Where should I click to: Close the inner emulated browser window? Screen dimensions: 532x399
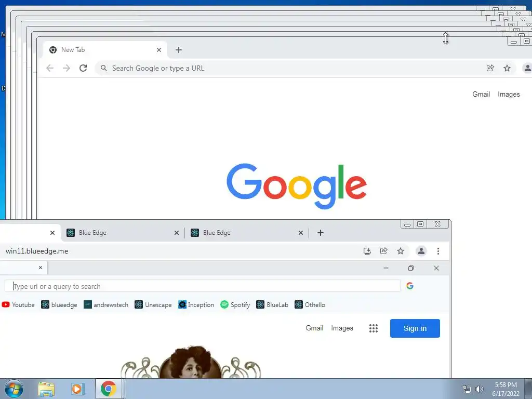tap(436, 268)
